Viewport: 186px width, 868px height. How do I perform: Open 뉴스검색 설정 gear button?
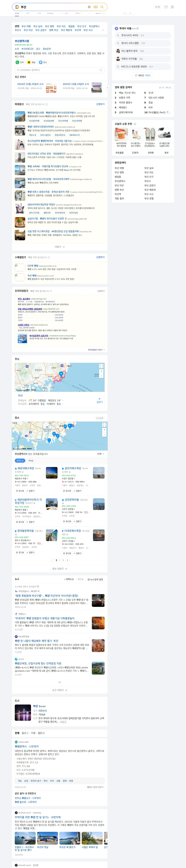tap(95, 580)
